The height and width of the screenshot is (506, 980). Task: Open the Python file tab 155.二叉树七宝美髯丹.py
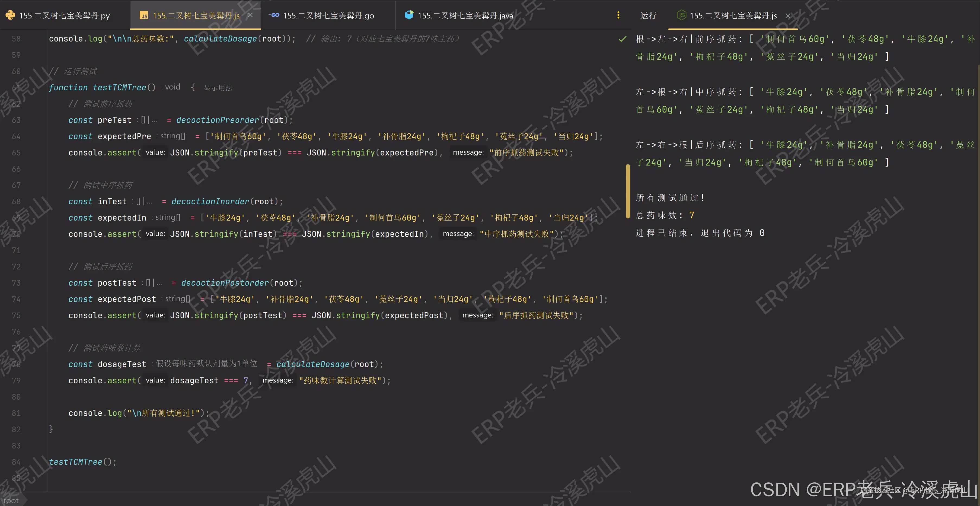(64, 15)
